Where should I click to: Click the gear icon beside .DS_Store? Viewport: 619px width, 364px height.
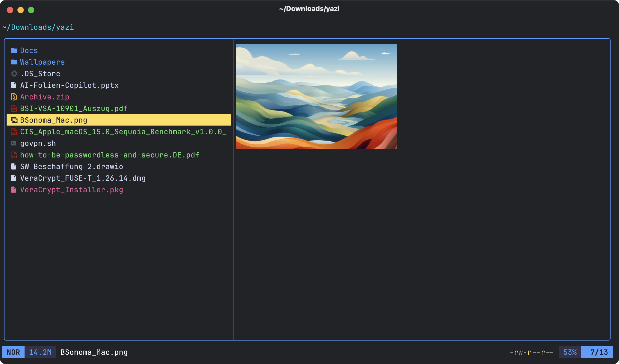14,74
